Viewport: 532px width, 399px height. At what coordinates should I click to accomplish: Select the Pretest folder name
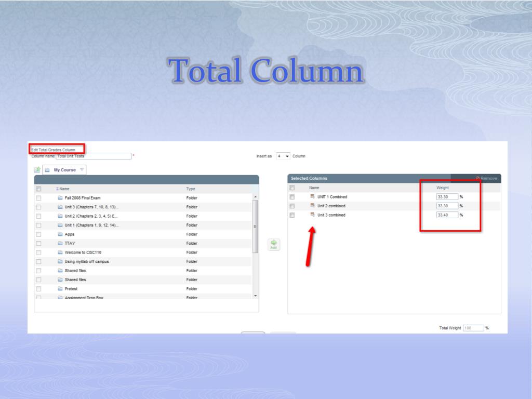click(x=71, y=289)
